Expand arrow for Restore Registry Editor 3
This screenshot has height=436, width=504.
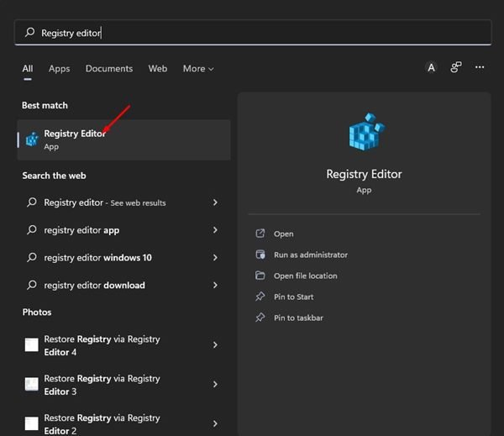click(x=215, y=384)
